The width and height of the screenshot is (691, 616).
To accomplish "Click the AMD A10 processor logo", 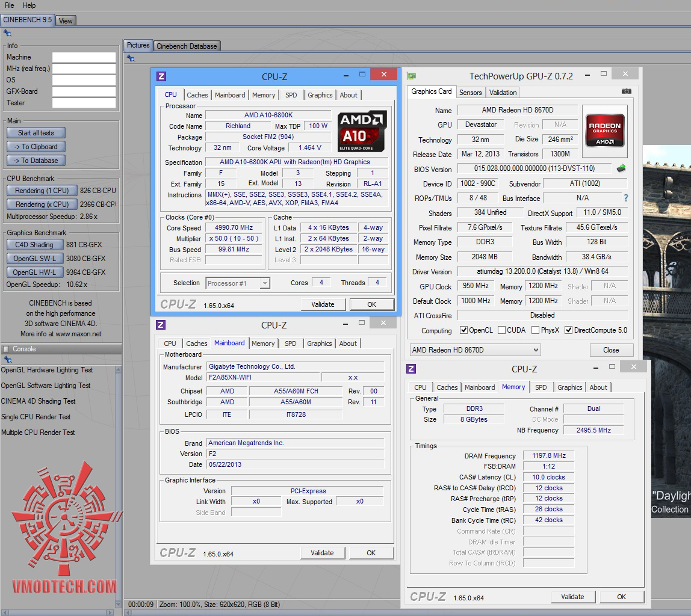I will pos(362,131).
